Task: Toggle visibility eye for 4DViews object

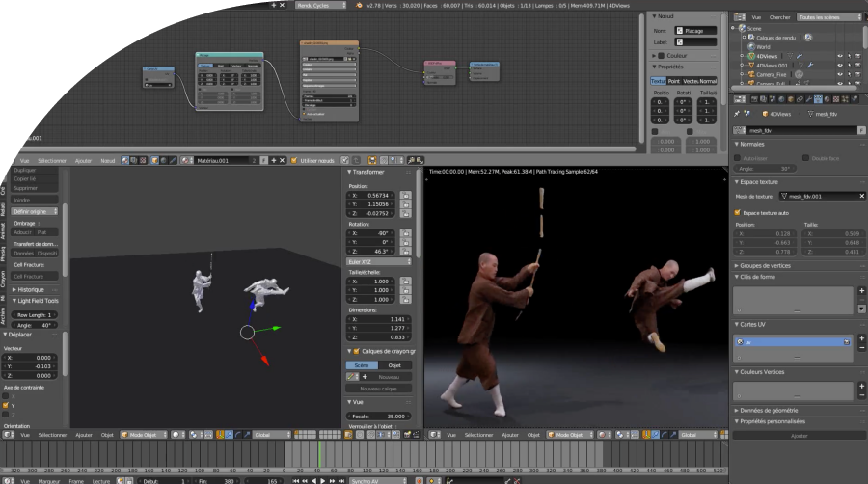Action: 838,57
